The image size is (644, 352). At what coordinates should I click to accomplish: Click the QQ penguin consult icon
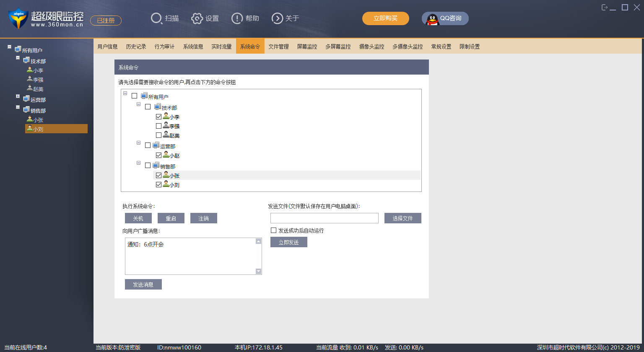click(432, 18)
